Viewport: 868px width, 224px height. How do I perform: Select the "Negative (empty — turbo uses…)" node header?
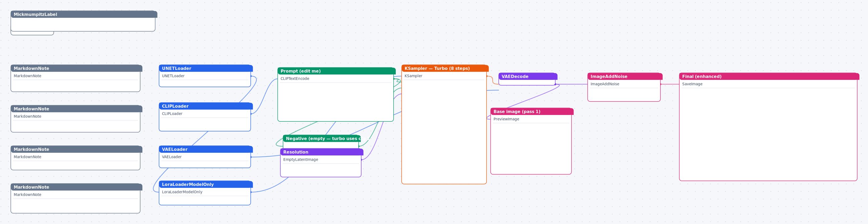tap(322, 138)
